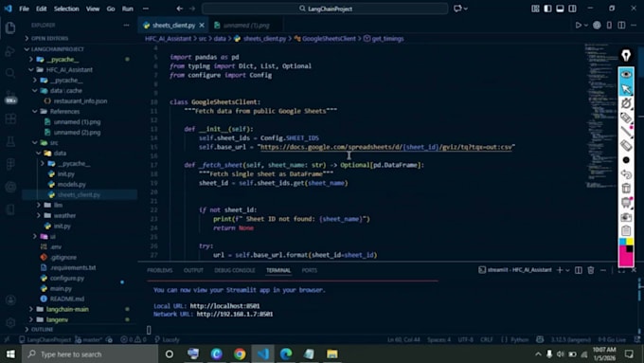Collapse the LANGCHAINPROJECT root folder

coord(80,49)
